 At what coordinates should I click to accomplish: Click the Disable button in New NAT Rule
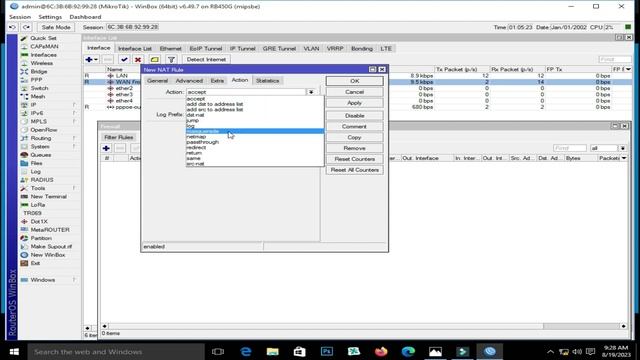354,116
